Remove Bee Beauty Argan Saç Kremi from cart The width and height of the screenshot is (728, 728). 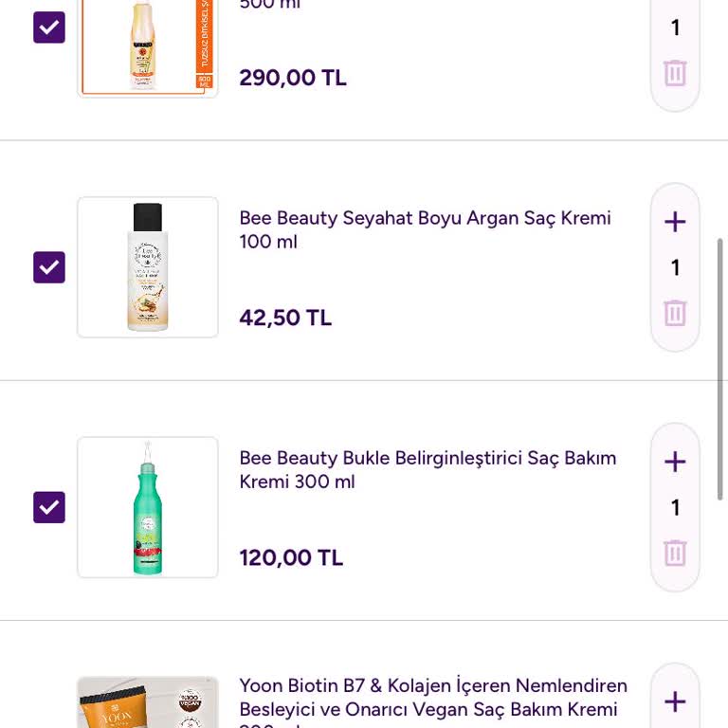[675, 313]
